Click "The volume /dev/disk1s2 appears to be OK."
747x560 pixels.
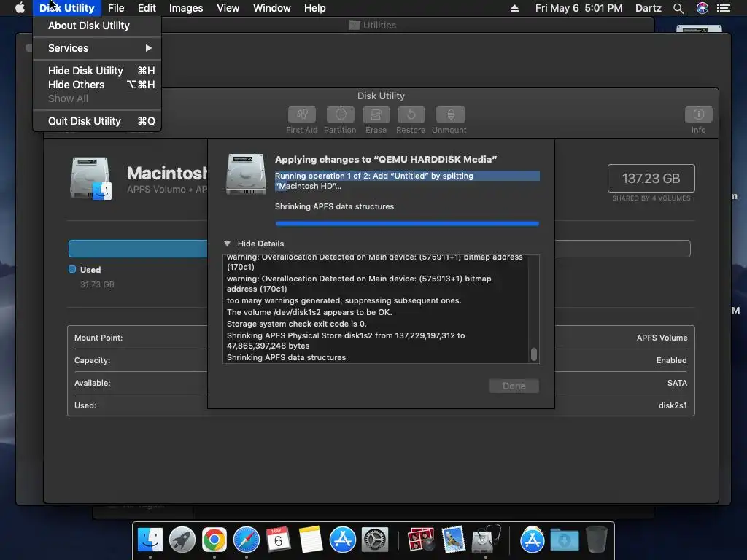click(x=309, y=312)
